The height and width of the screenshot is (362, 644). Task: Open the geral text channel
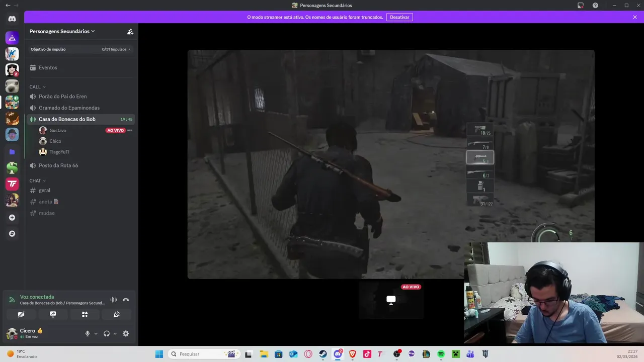(x=80, y=190)
